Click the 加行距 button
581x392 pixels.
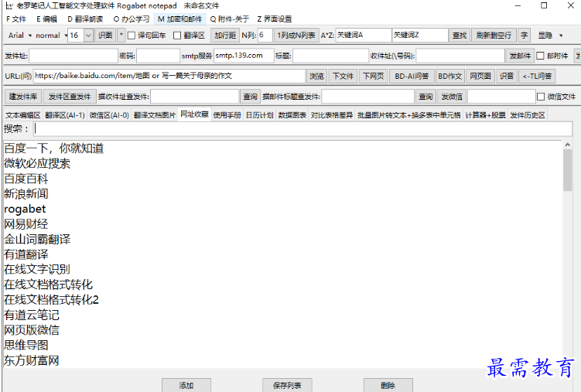point(225,36)
